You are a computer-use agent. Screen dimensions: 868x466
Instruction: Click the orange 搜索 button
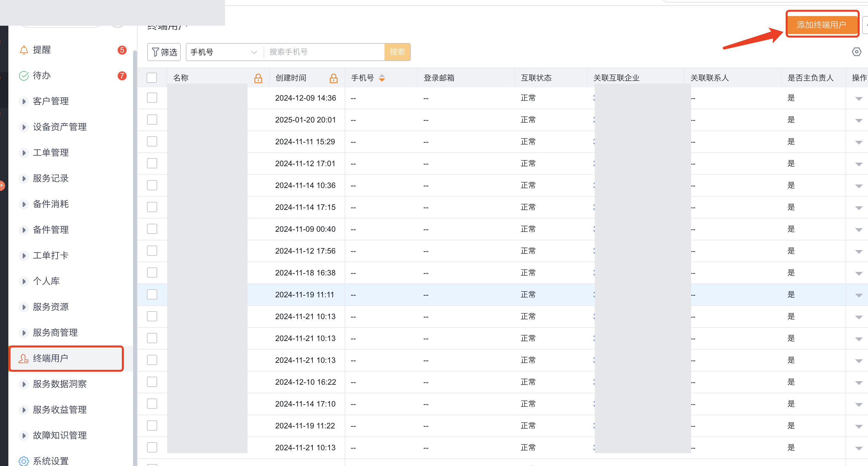(x=397, y=52)
